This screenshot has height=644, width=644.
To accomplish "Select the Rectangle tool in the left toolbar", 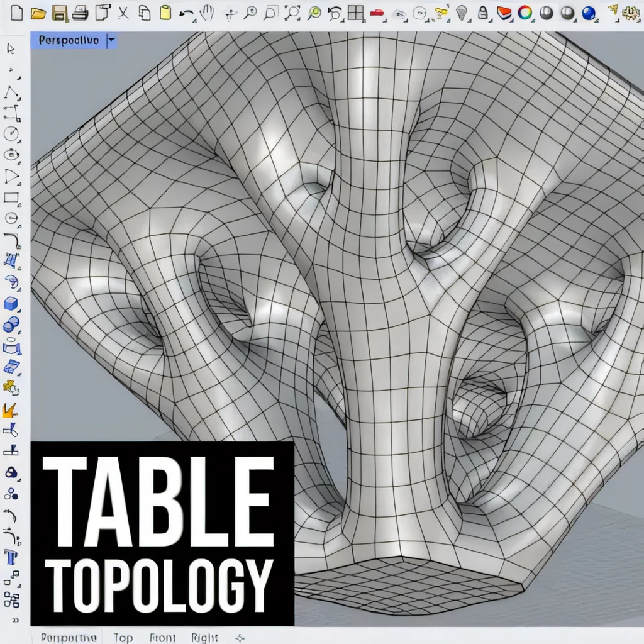I will pyautogui.click(x=11, y=197).
